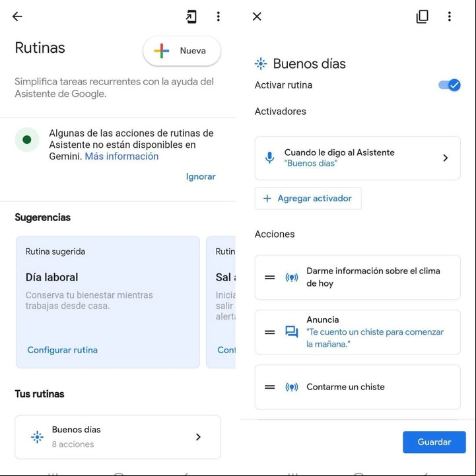
Task: Tap the Sugerencias section heading
Action: (x=42, y=217)
